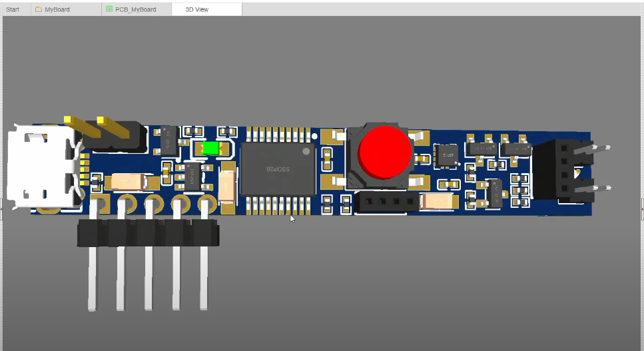
Task: Expand the right side panel handle
Action: (x=643, y=209)
